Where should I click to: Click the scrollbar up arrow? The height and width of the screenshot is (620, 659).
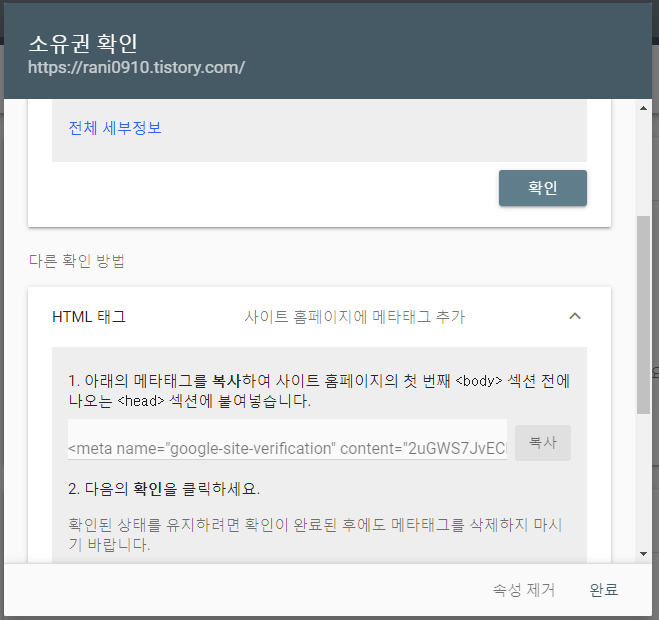coord(643,108)
